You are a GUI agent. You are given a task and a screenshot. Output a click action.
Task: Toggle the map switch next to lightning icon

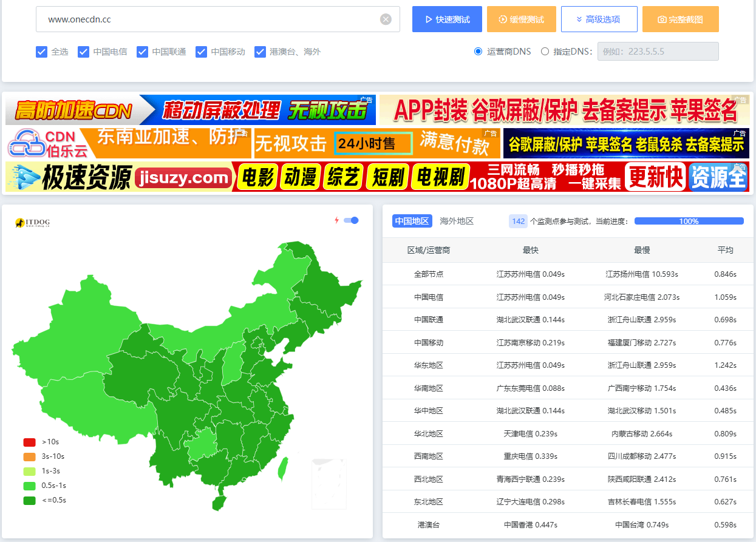point(351,220)
